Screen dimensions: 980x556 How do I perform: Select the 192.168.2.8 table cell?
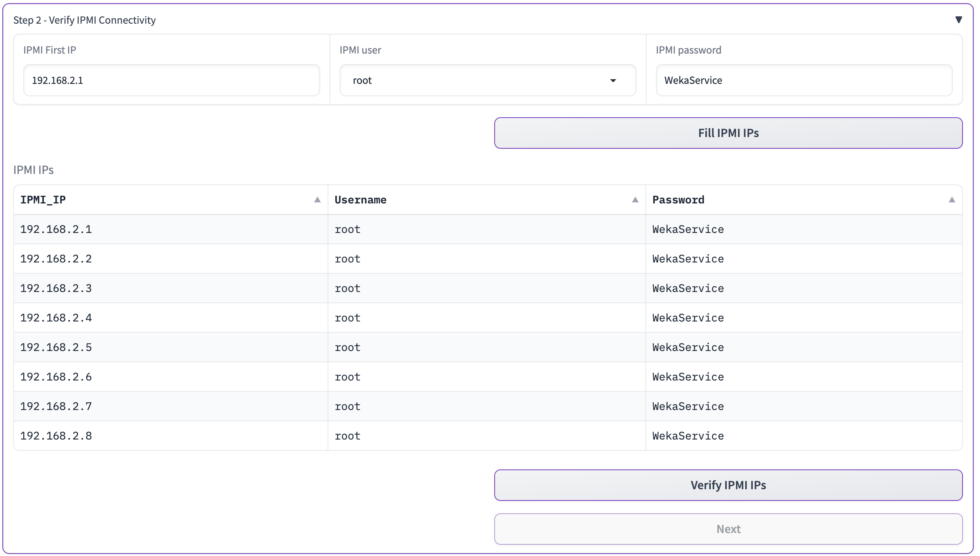pyautogui.click(x=56, y=436)
